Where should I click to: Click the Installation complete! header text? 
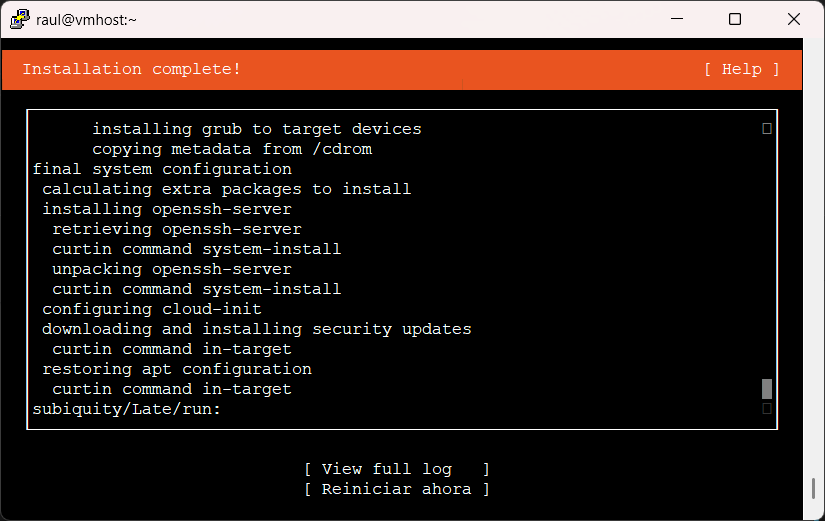pyautogui.click(x=132, y=69)
